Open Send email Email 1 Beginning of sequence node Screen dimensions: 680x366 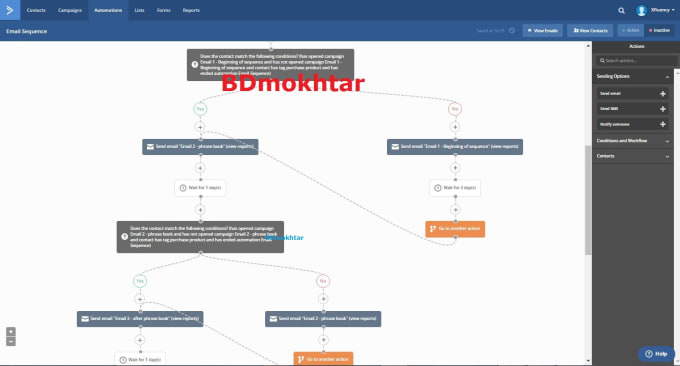point(455,147)
